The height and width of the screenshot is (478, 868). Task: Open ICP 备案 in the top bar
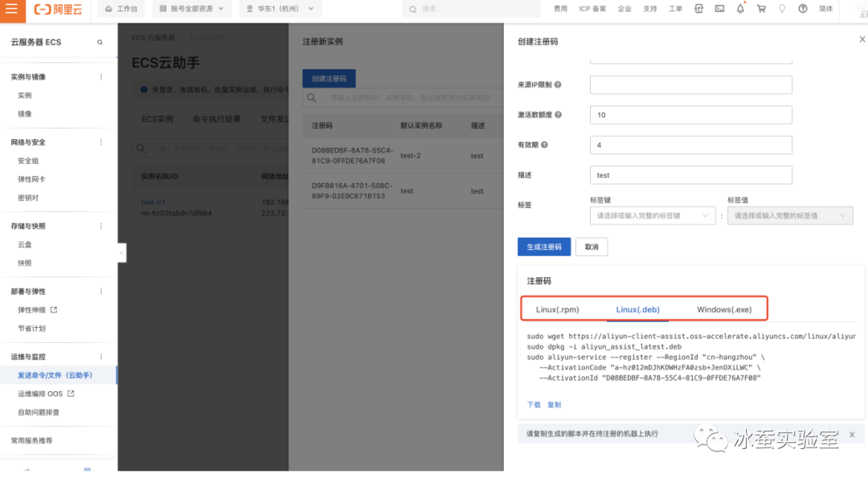(592, 9)
